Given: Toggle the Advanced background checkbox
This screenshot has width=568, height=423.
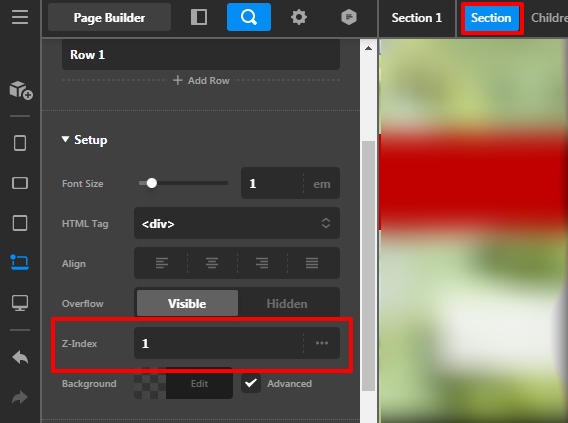Looking at the screenshot, I should coord(251,383).
